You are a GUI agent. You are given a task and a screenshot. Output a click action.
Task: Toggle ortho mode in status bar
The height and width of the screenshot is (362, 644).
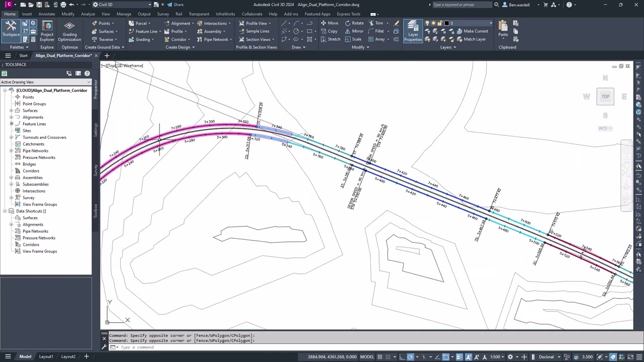point(401,357)
